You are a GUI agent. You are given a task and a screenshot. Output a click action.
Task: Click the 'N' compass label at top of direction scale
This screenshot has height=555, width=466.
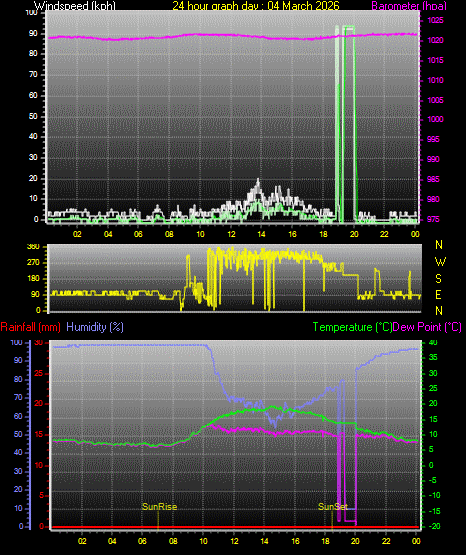coord(439,245)
